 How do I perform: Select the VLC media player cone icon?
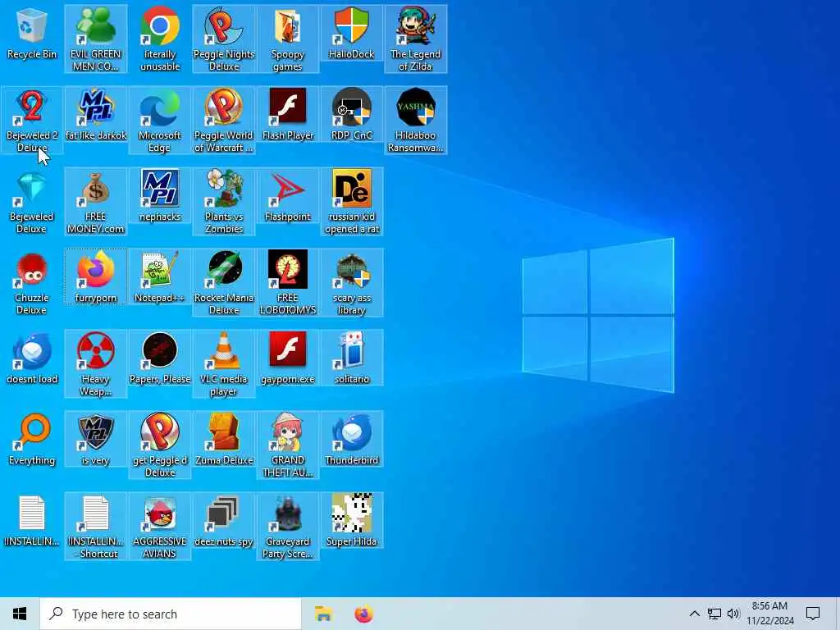click(224, 364)
